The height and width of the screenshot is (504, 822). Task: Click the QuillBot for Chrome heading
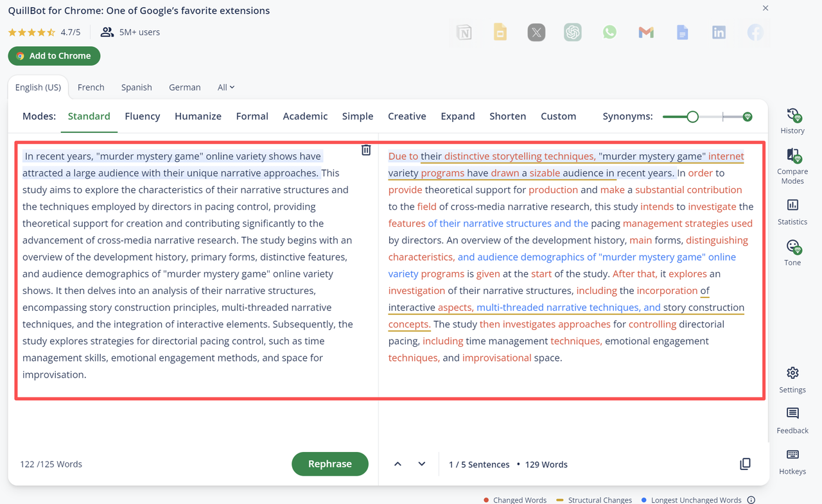[x=139, y=10]
